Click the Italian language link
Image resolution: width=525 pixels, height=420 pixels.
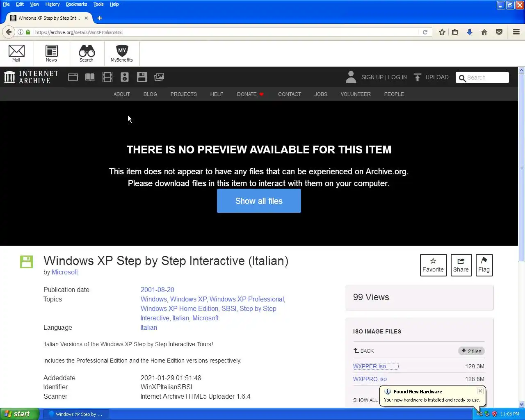149,328
